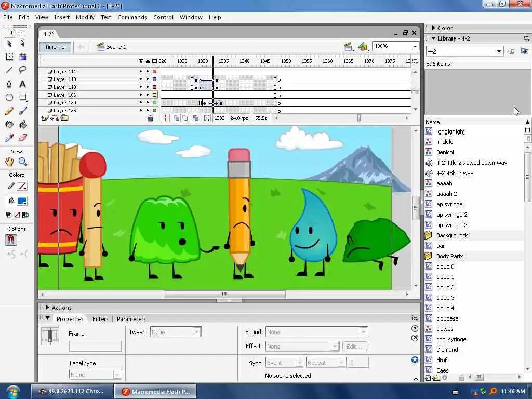The height and width of the screenshot is (399, 532).
Task: Toggle visibility dot for Layer 111
Action: 141,71
